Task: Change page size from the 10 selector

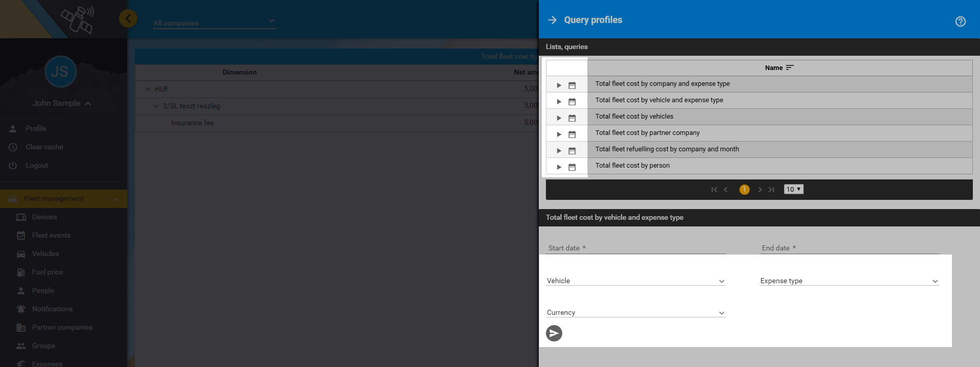Action: click(x=793, y=190)
